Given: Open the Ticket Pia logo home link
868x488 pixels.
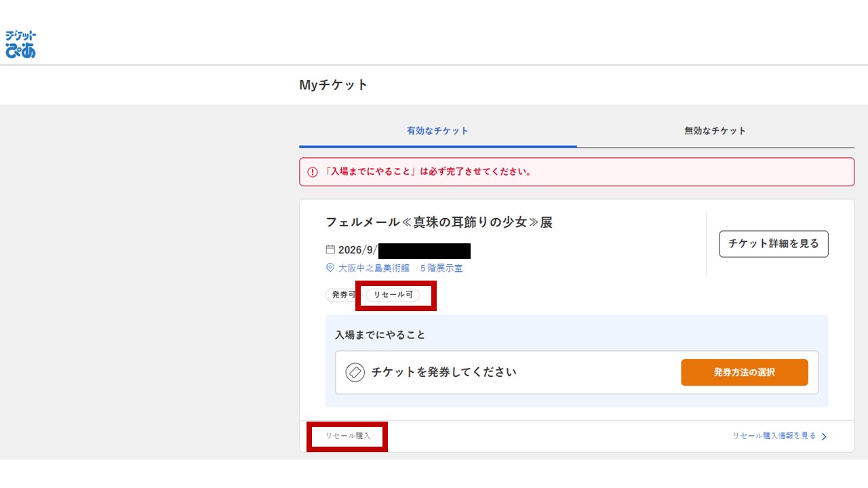Looking at the screenshot, I should [20, 44].
